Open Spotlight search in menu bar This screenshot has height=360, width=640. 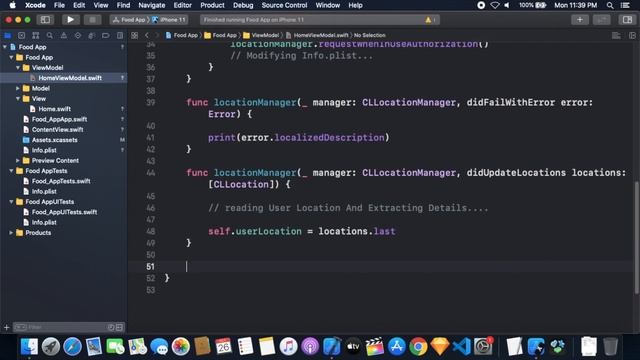pyautogui.click(x=610, y=5)
